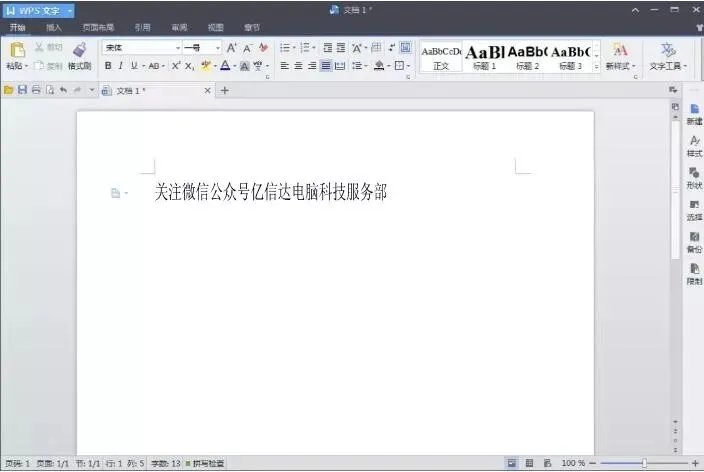Click the Save floppy disk icon
The height and width of the screenshot is (472, 704).
pyautogui.click(x=22, y=90)
